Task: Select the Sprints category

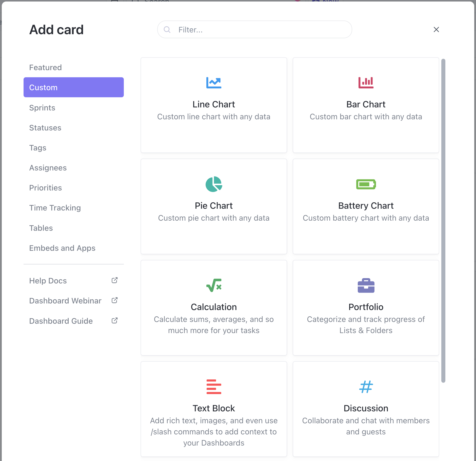Action: click(42, 108)
